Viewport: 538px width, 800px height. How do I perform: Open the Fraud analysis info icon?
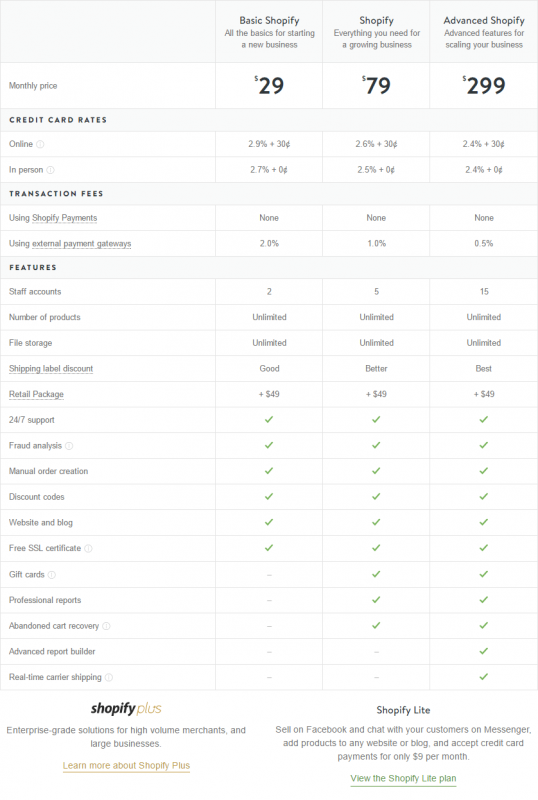[69, 446]
